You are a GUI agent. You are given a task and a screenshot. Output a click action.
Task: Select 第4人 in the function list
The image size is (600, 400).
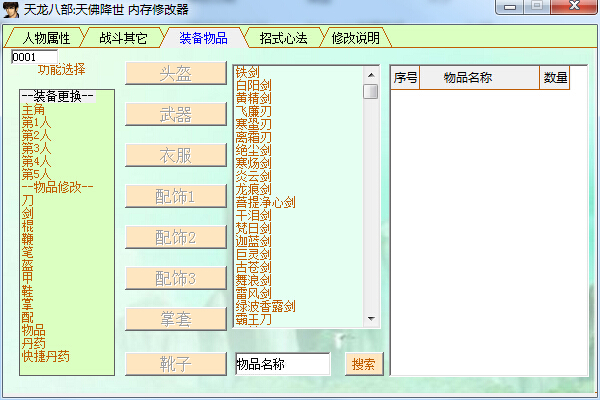[x=36, y=162]
